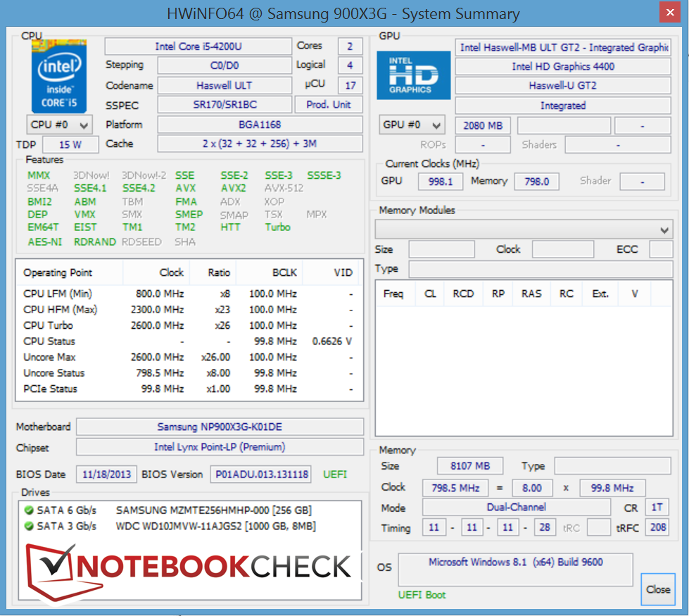Select the PCIe Status row
Screen dimensions: 689x616
coord(189,389)
